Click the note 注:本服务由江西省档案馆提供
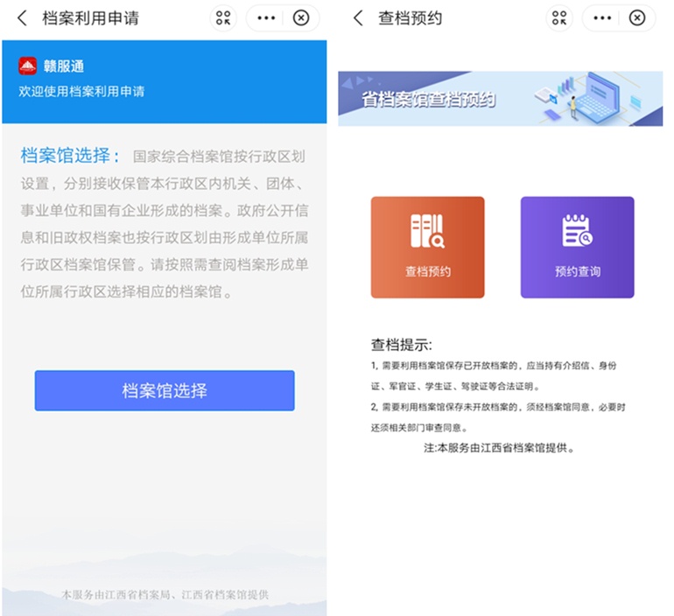674x616 pixels. (x=498, y=447)
